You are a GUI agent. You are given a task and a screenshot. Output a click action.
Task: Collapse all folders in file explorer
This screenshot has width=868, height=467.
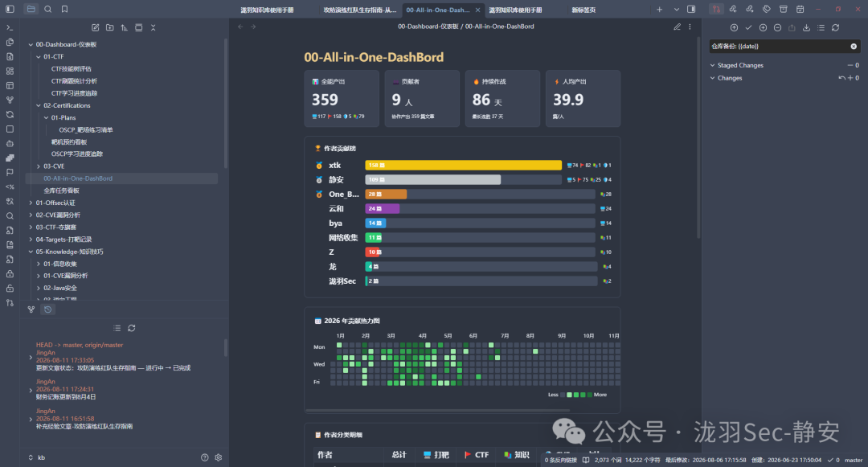[154, 27]
